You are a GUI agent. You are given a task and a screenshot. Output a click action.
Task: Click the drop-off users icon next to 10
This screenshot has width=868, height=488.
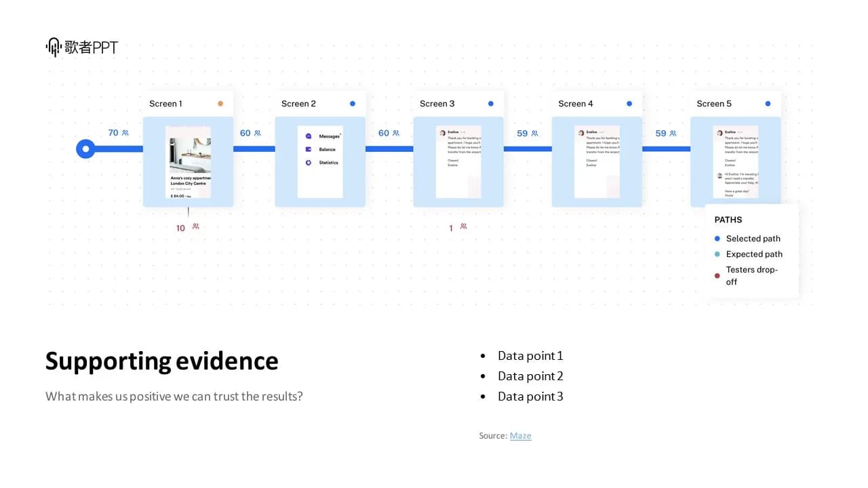195,227
